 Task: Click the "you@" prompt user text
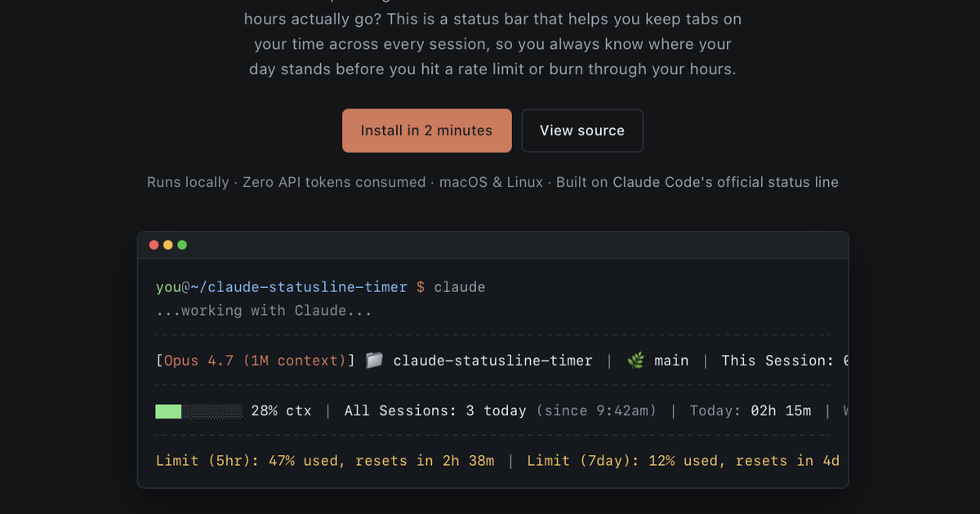coord(173,287)
